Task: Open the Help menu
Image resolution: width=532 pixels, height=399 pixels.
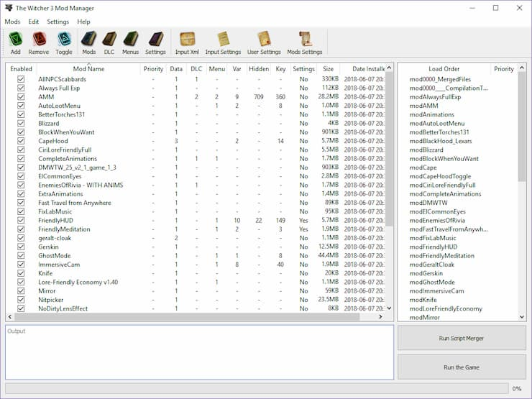Action: pos(83,22)
